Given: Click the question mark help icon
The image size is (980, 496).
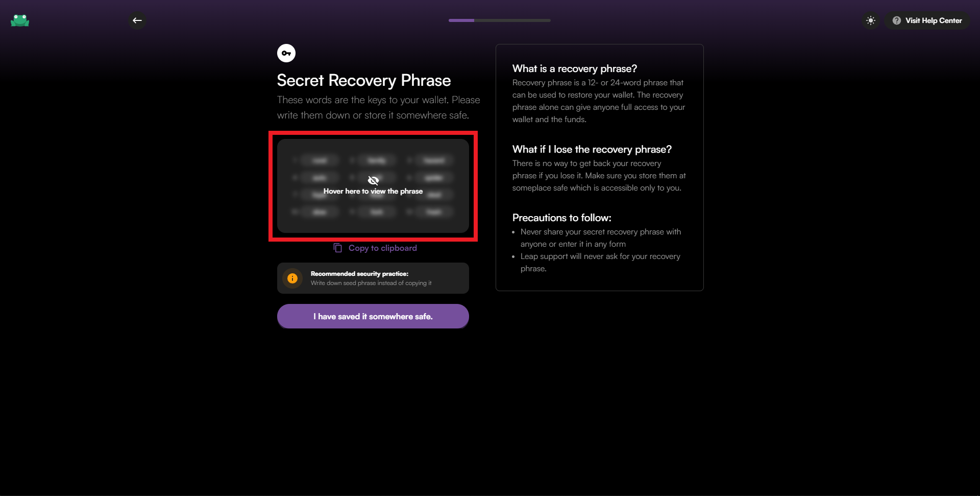Looking at the screenshot, I should pos(896,20).
